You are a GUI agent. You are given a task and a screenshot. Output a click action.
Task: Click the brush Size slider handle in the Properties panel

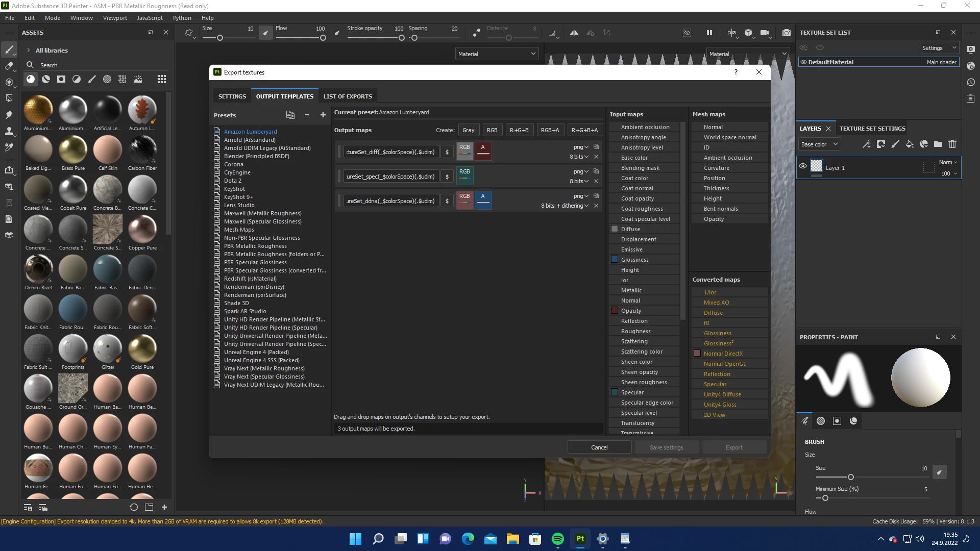click(x=850, y=477)
